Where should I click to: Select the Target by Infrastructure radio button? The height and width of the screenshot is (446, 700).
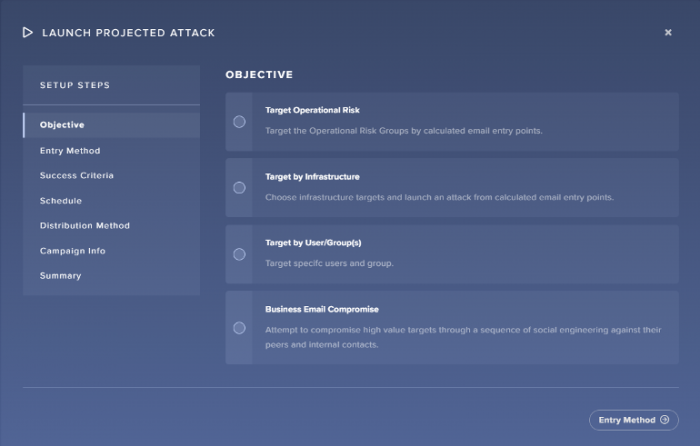(x=239, y=188)
